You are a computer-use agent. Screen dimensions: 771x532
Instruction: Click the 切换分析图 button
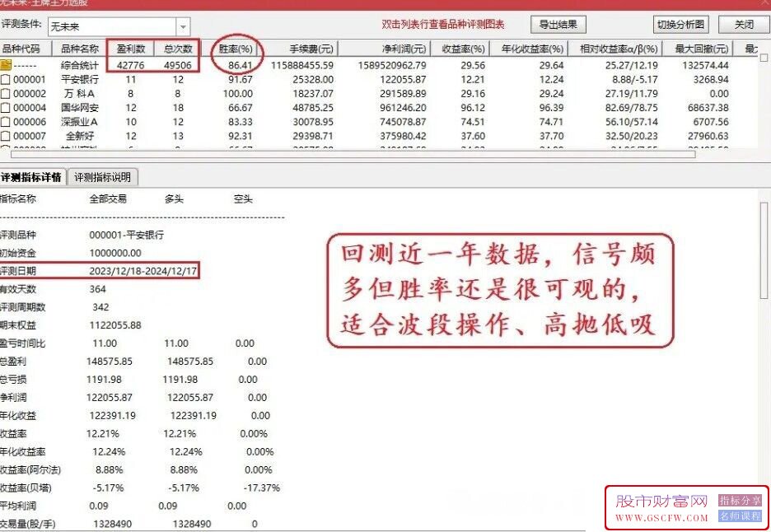(x=680, y=25)
